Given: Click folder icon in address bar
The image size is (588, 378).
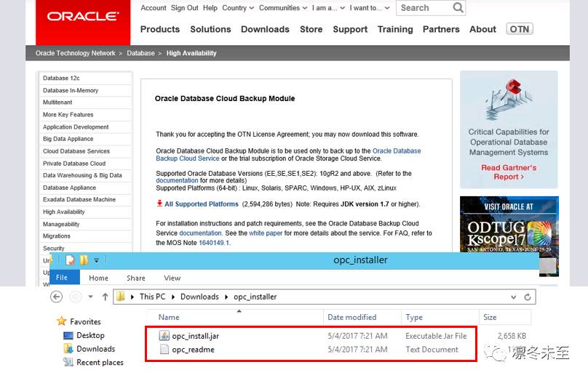Looking at the screenshot, I should click(x=120, y=297).
